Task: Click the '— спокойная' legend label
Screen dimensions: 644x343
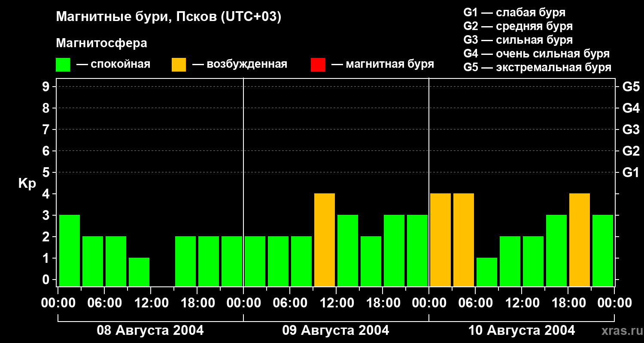Action: 113,64
